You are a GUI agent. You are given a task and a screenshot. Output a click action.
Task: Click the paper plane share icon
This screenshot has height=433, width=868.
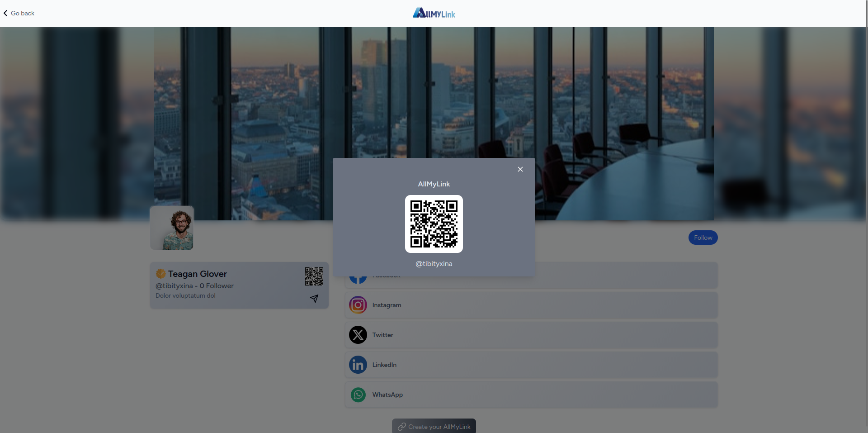(314, 298)
